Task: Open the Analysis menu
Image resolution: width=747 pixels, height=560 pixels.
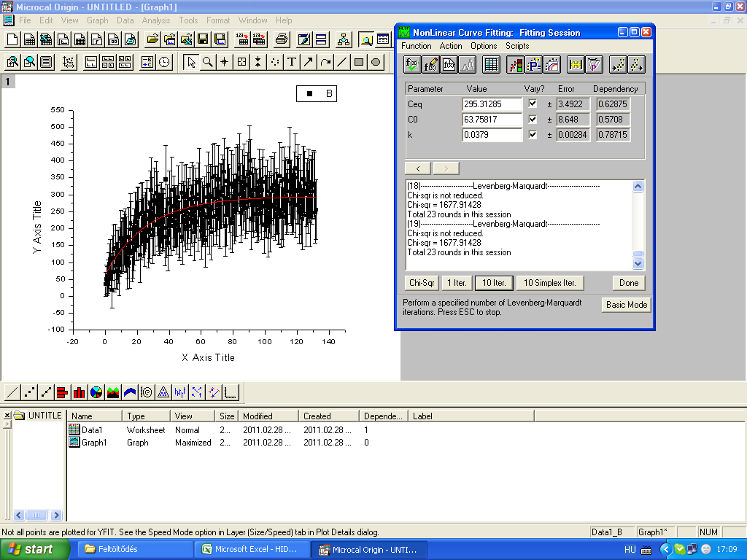Action: pyautogui.click(x=156, y=20)
